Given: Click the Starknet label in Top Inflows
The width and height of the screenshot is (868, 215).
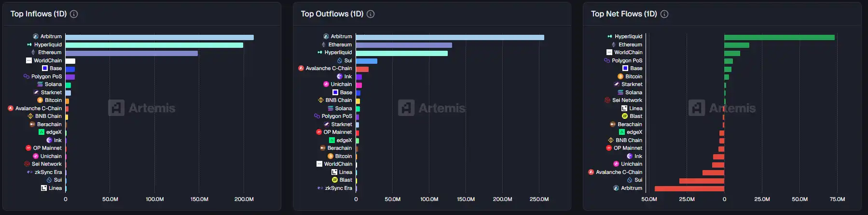Looking at the screenshot, I should [51, 92].
